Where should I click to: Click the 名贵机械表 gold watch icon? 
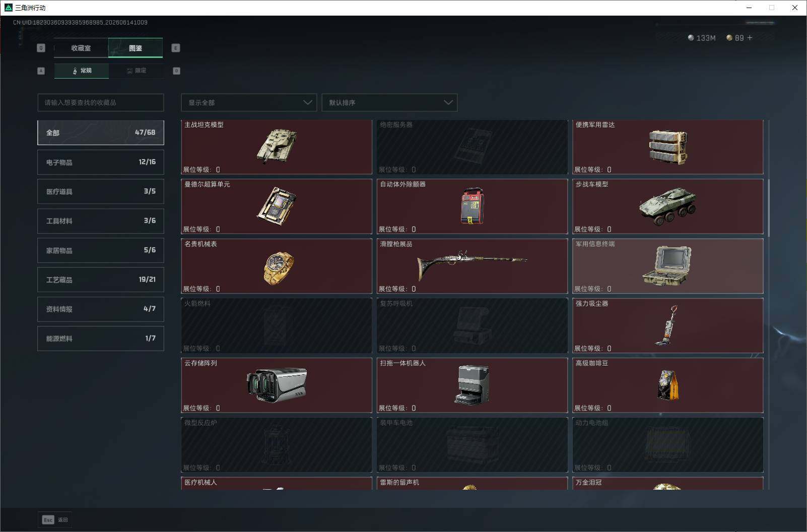click(278, 268)
